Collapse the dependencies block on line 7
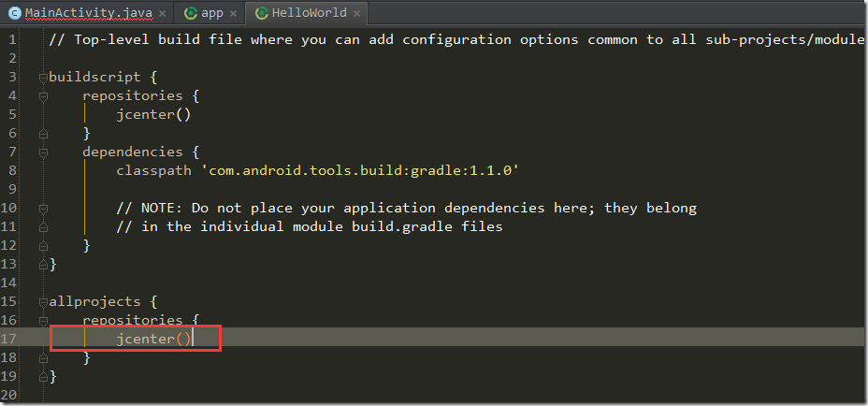The width and height of the screenshot is (868, 406). pos(43,152)
